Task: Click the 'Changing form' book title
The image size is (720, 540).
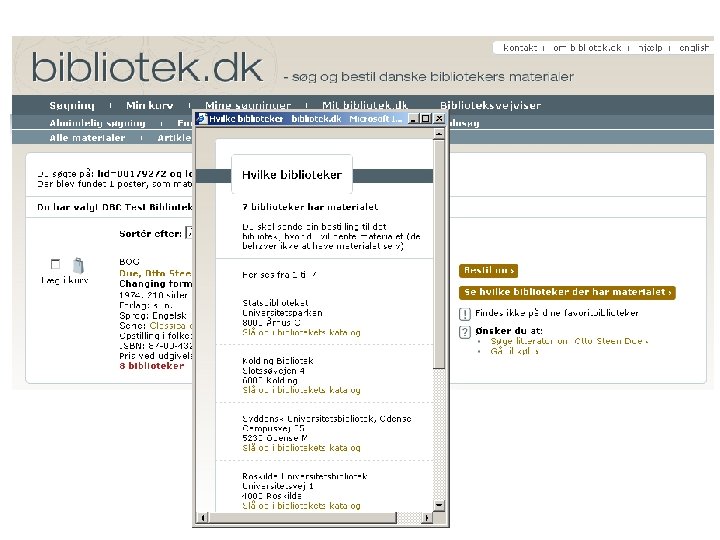Action: [x=156, y=284]
